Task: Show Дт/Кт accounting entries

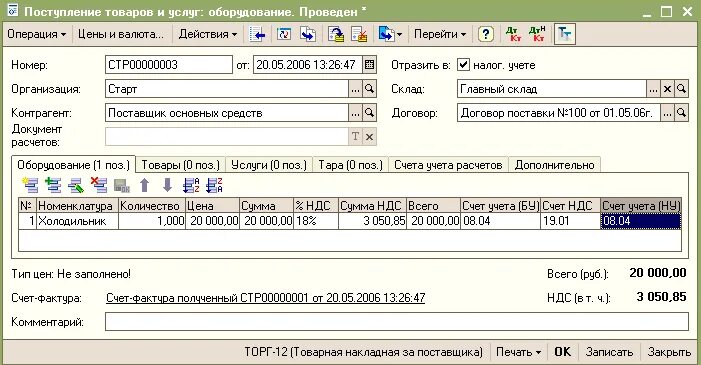Action: click(513, 34)
